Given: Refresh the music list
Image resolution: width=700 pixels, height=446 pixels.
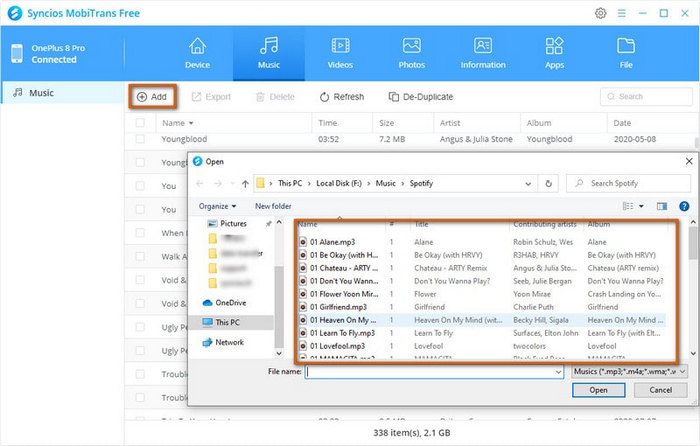Looking at the screenshot, I should click(x=342, y=97).
